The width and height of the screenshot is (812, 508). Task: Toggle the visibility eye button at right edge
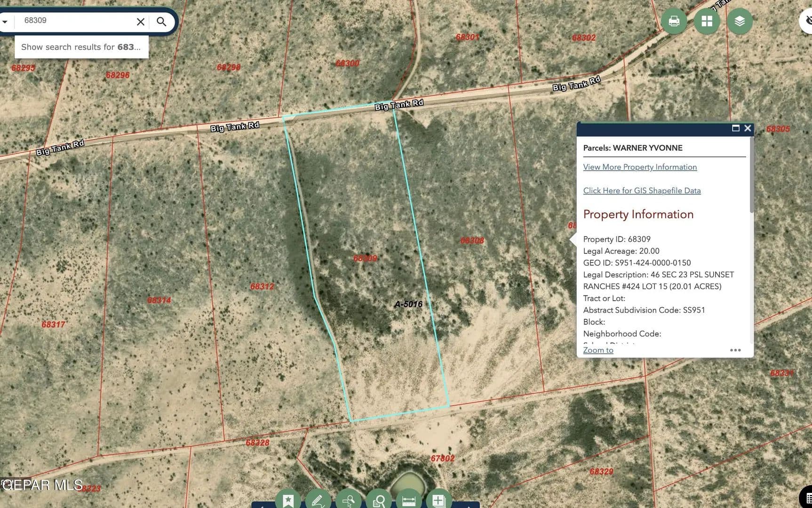[807, 21]
